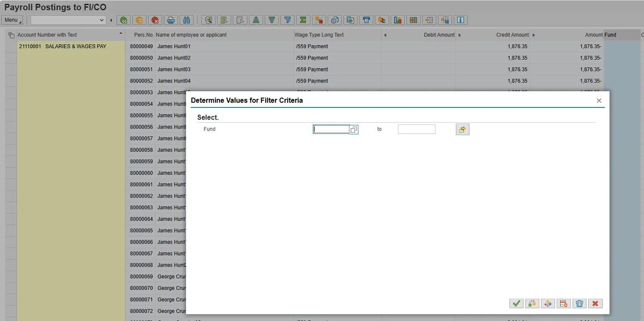The height and width of the screenshot is (321, 644).
Task: Close the Determine Values for Filter Criteria dialog
Action: point(599,101)
